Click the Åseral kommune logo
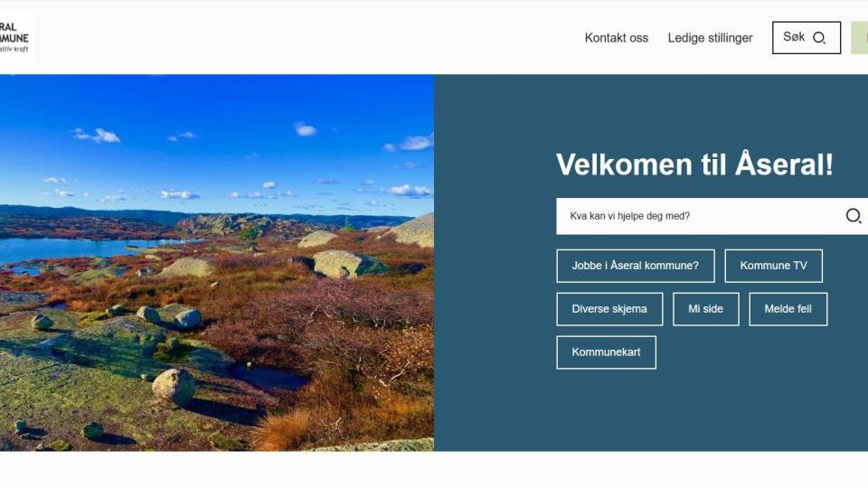 (x=16, y=38)
